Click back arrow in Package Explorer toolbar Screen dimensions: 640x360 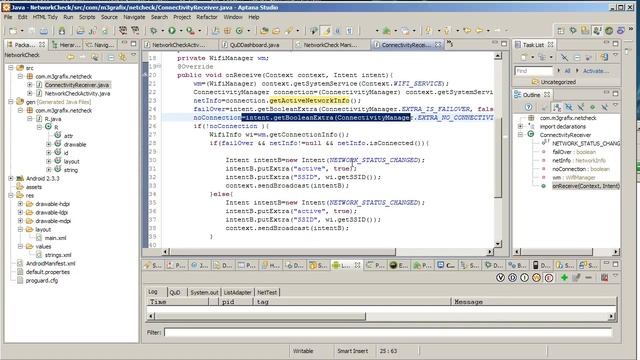(71, 58)
